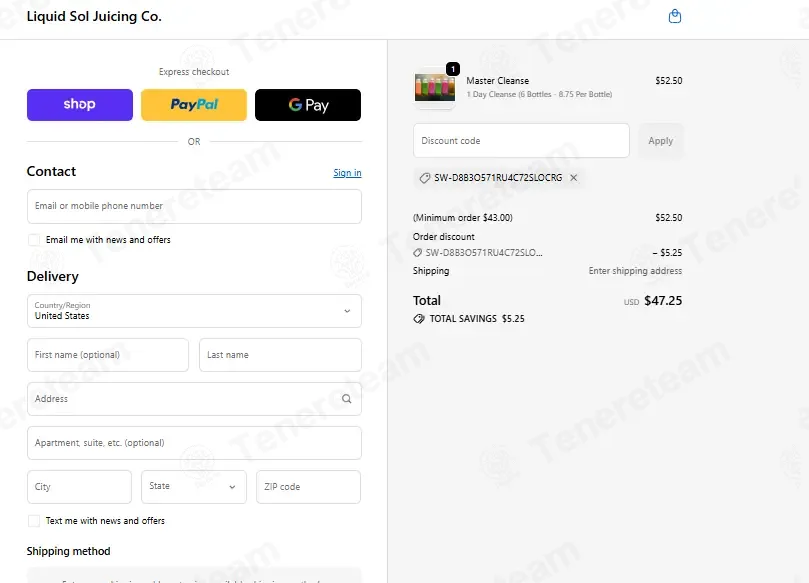Image resolution: width=809 pixels, height=583 pixels.
Task: Click the discount tag icon beside the applied code
Action: [424, 178]
